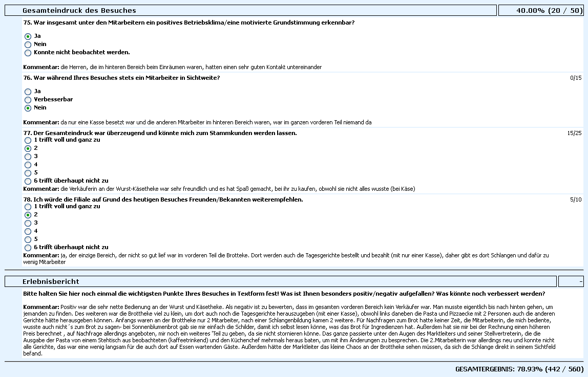The width and height of the screenshot is (588, 377).
Task: Pick rating 5 for question 78
Action: (x=28, y=239)
